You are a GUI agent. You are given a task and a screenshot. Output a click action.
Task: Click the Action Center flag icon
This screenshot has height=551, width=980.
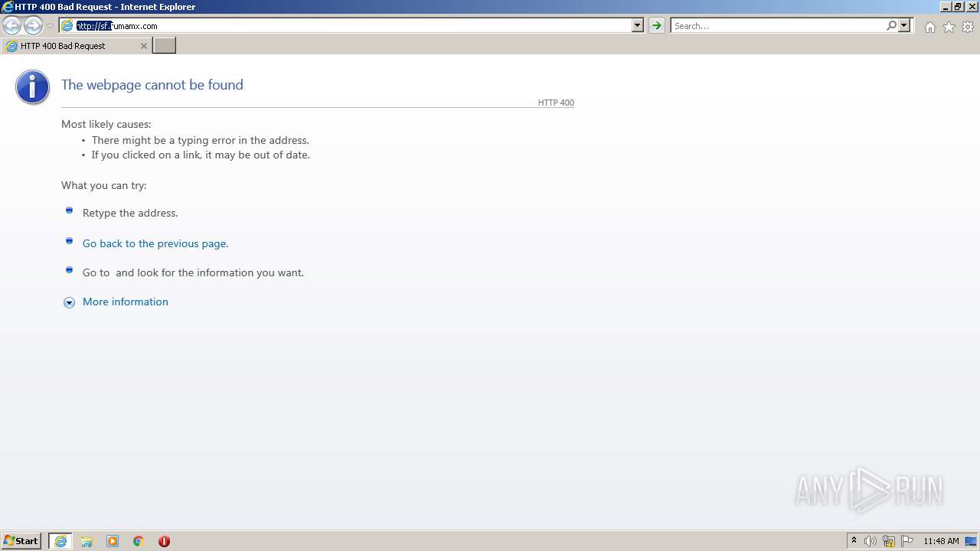[x=907, y=541]
